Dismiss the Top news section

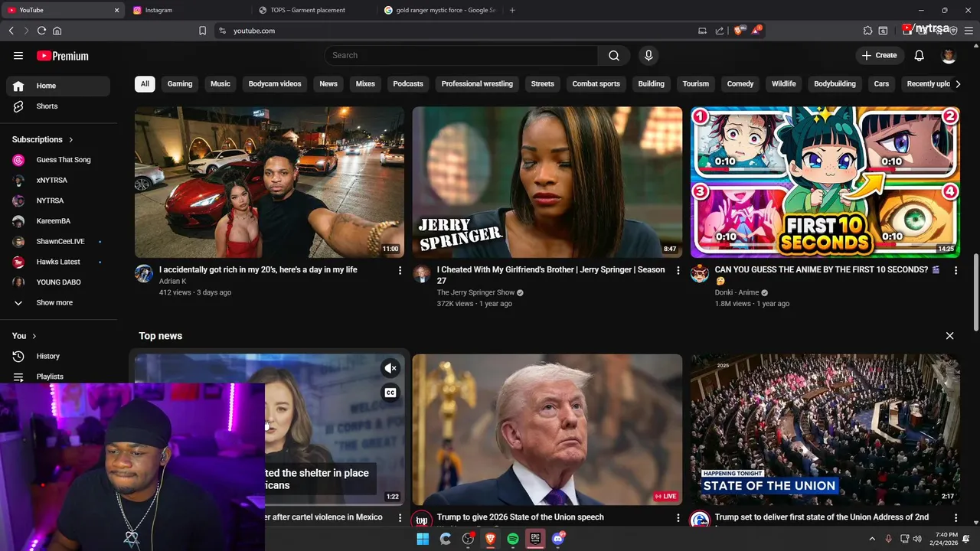(949, 336)
